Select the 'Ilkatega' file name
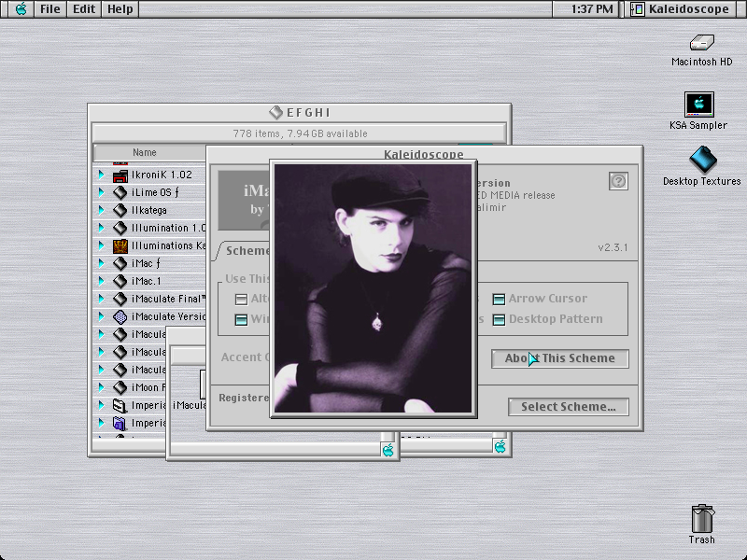Image resolution: width=747 pixels, height=560 pixels. point(149,210)
